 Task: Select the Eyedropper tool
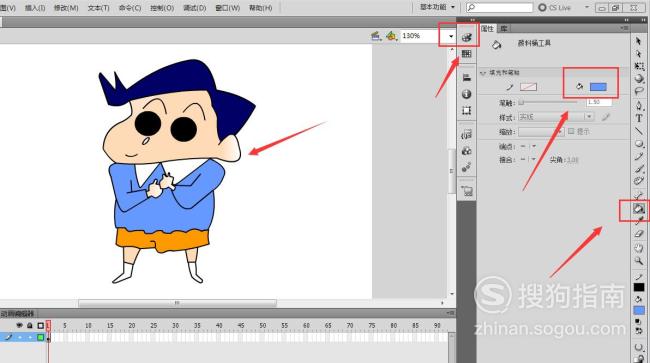click(639, 222)
